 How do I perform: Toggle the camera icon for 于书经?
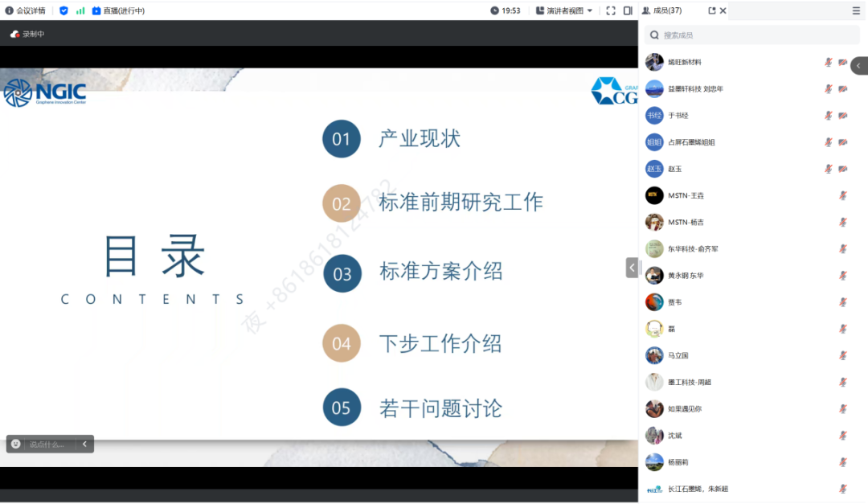844,115
